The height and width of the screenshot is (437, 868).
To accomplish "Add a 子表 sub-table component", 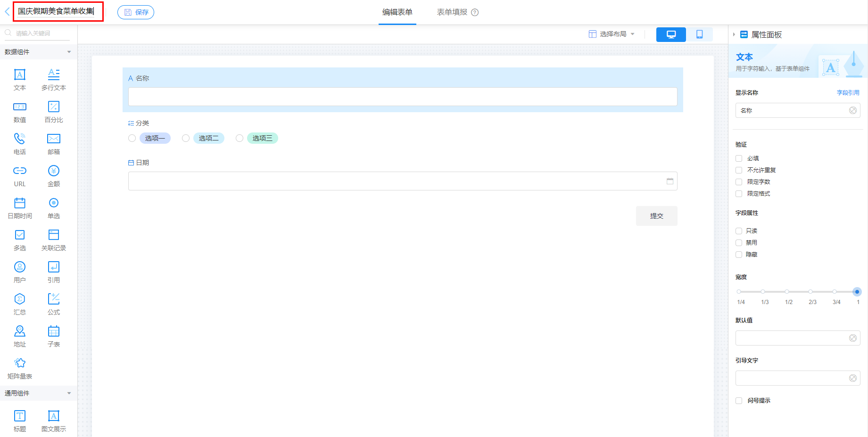I will (x=54, y=336).
